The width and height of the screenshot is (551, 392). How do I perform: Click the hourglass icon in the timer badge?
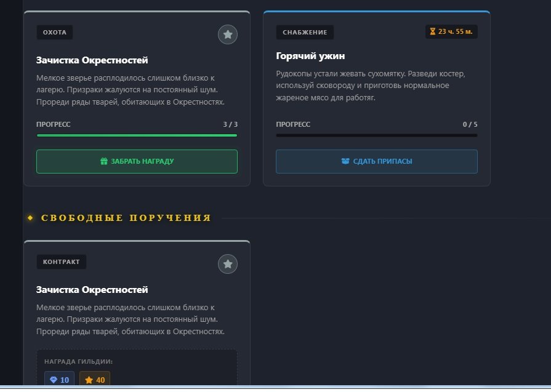point(432,31)
